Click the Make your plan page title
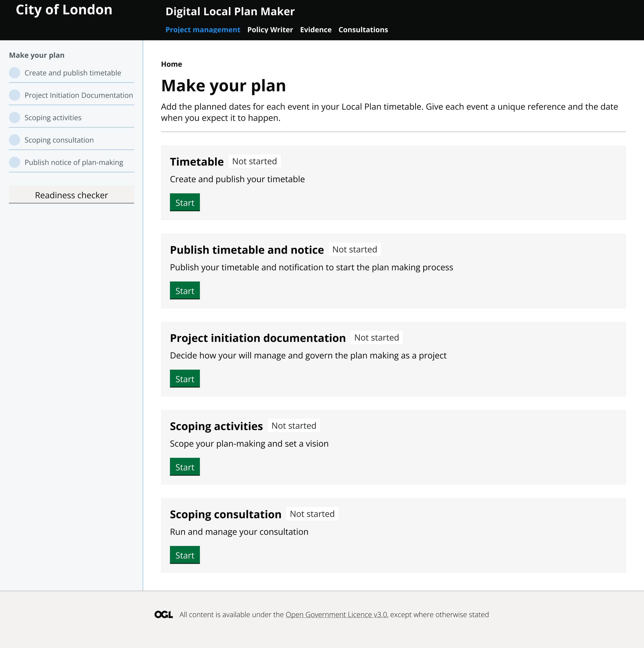The width and height of the screenshot is (644, 648). tap(223, 86)
